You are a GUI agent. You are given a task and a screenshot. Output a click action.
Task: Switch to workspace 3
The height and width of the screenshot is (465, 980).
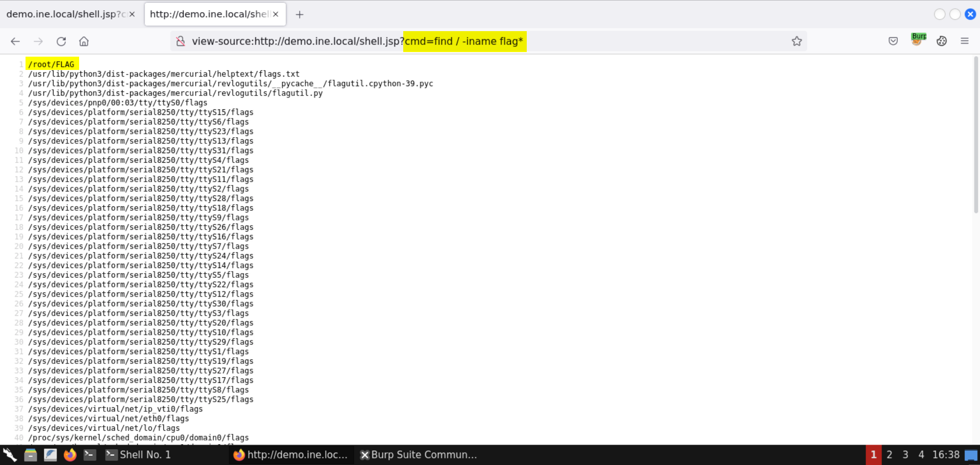pyautogui.click(x=905, y=455)
